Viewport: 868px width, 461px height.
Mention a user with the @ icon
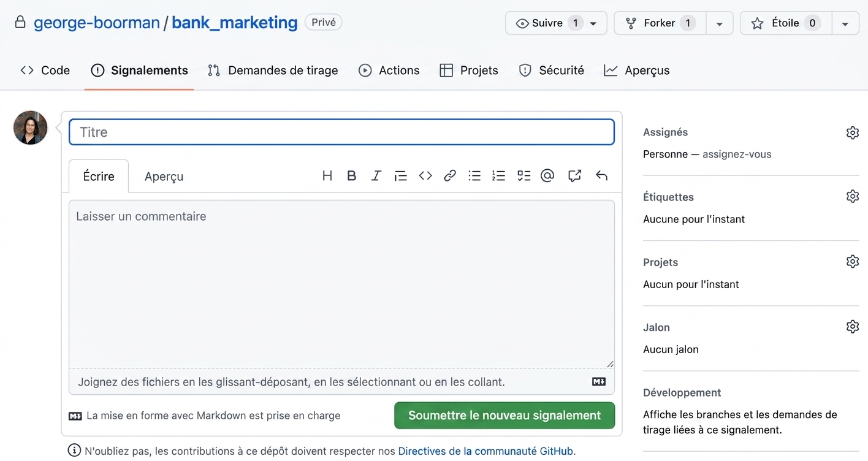(547, 176)
